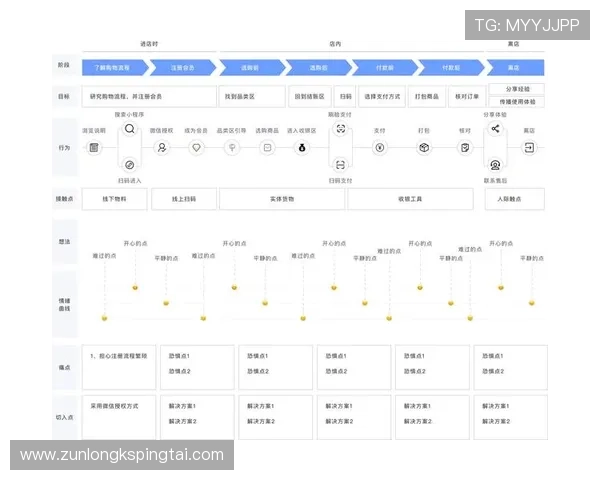This screenshot has height=480, width=600.
Task: Click the 成为会员 membership icon
Action: (196, 147)
